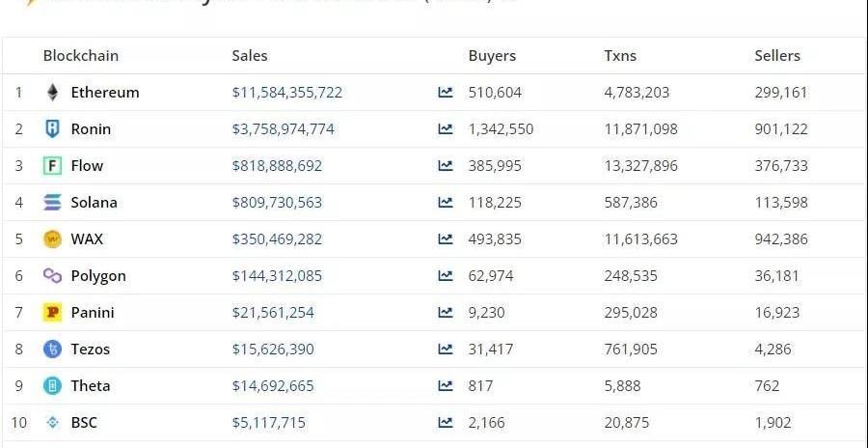Click the Panini logo icon
868x448 pixels.
point(52,313)
